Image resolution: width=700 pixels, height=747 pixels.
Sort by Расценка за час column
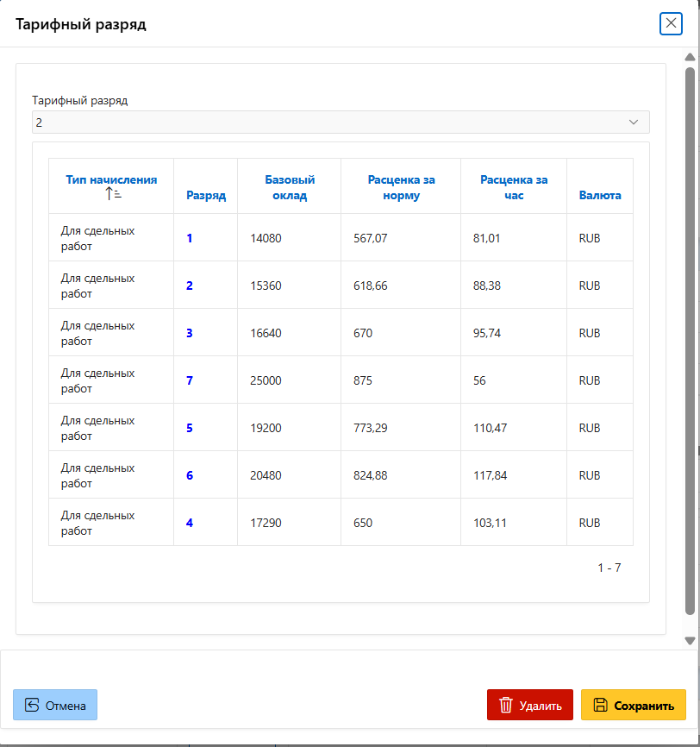[x=514, y=187]
